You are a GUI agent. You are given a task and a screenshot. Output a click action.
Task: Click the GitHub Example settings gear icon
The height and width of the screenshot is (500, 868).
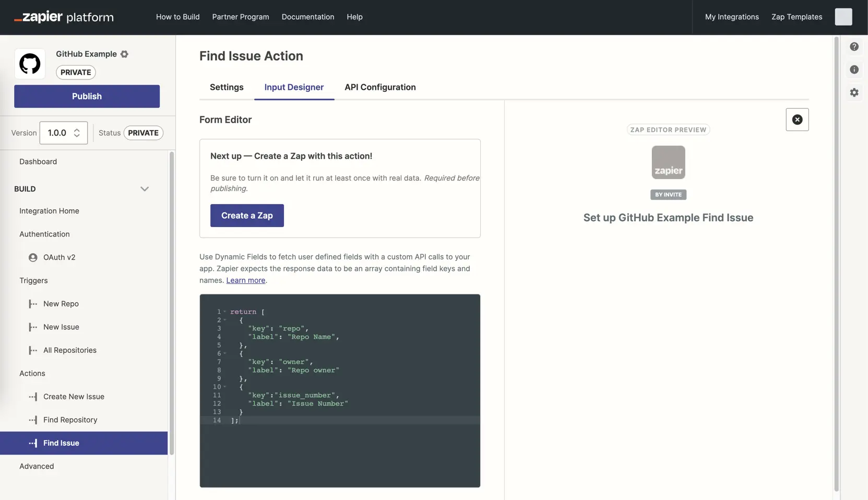point(124,54)
